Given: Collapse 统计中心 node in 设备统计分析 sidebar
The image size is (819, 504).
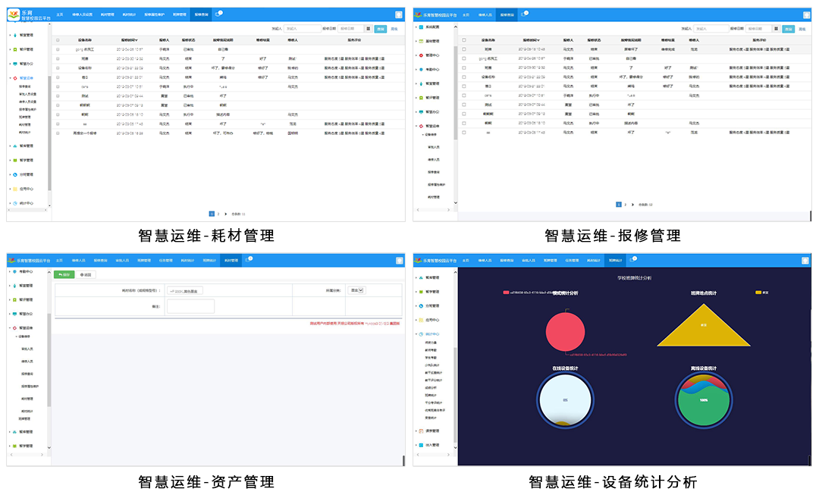Looking at the screenshot, I should pos(416,333).
